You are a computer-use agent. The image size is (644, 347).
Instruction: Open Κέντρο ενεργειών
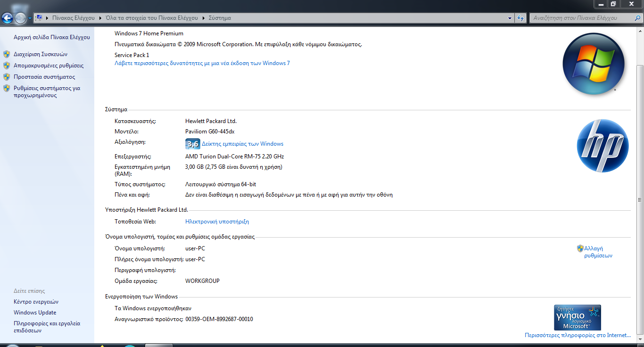[x=36, y=302]
